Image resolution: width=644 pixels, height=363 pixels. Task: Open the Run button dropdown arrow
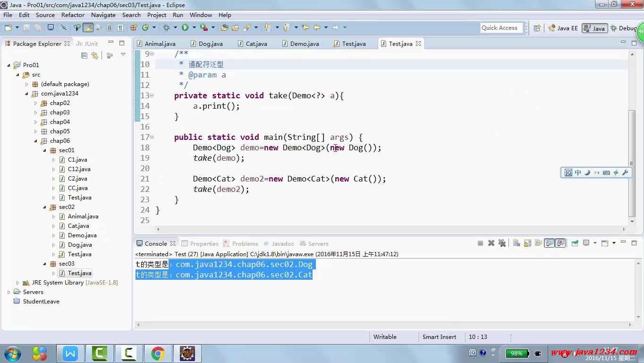pos(194,28)
